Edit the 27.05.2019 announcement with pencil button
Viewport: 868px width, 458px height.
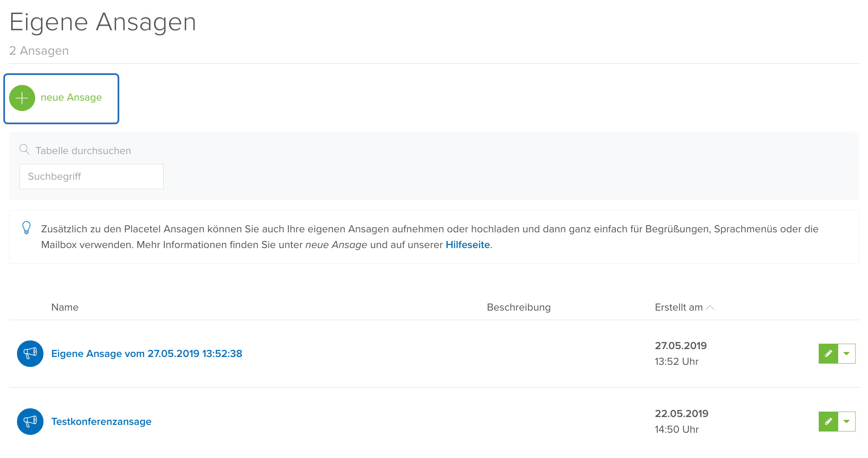[x=828, y=354]
